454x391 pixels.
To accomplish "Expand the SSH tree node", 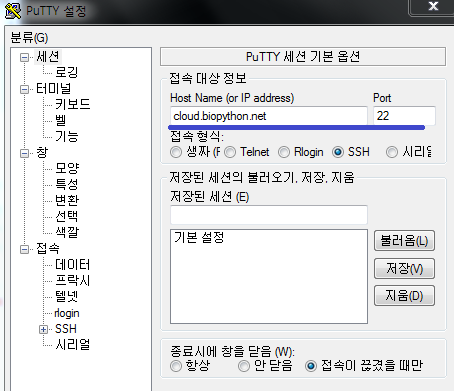I will tap(43, 329).
